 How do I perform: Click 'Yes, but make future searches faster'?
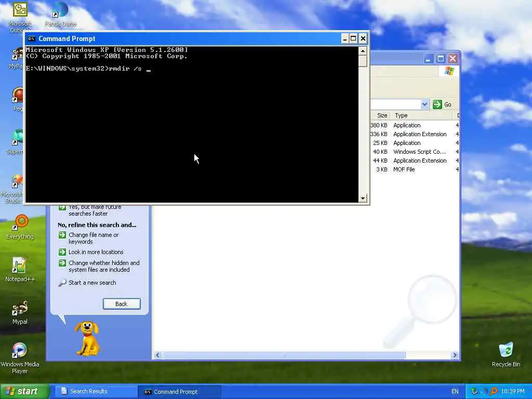(x=95, y=210)
